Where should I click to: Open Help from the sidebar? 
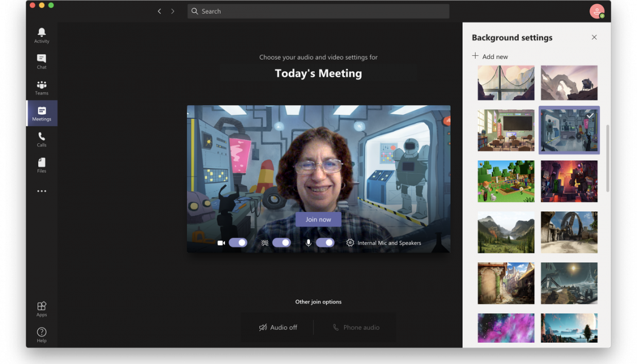click(41, 334)
